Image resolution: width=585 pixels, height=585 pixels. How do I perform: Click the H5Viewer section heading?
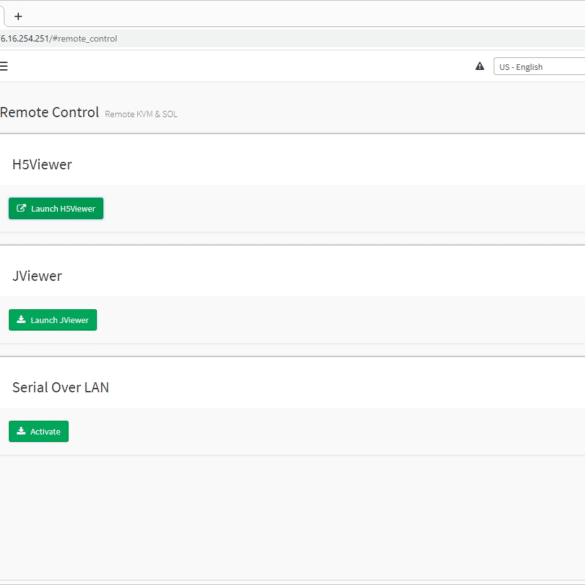[42, 165]
